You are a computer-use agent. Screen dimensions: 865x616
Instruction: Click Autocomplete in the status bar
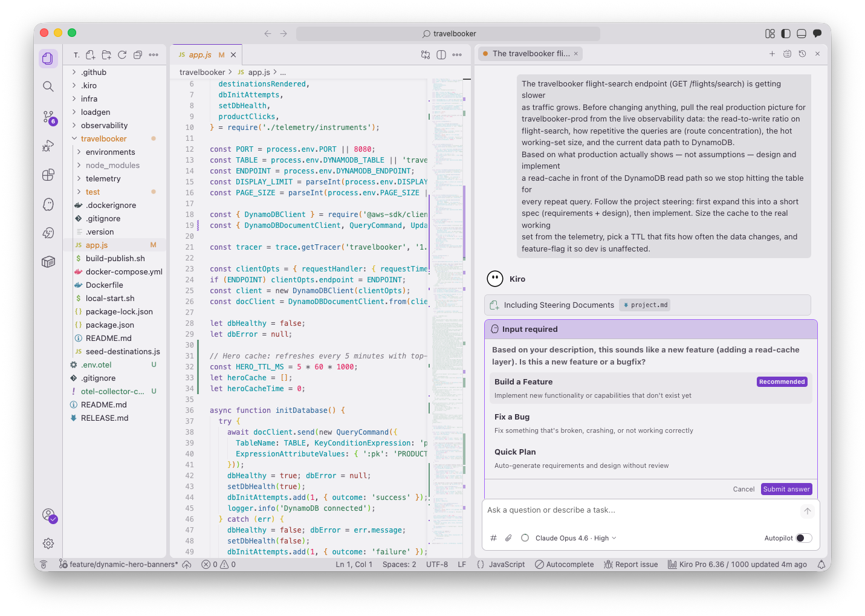click(565, 565)
